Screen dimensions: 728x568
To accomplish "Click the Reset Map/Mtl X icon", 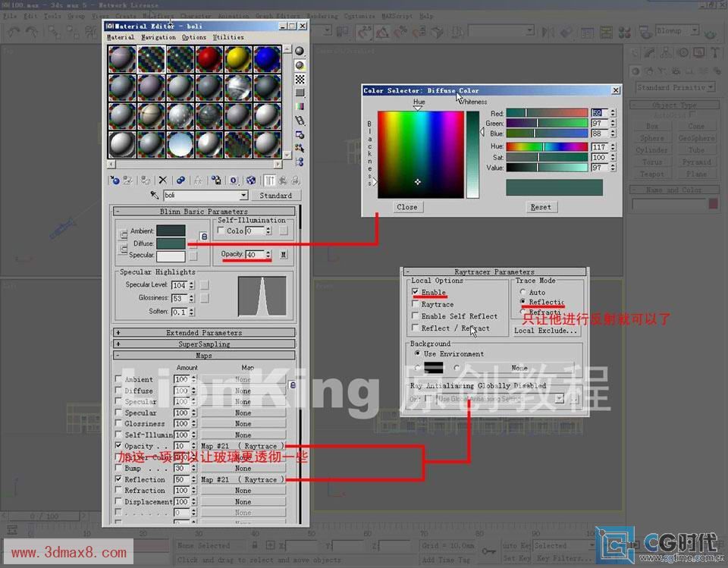I will tap(162, 180).
